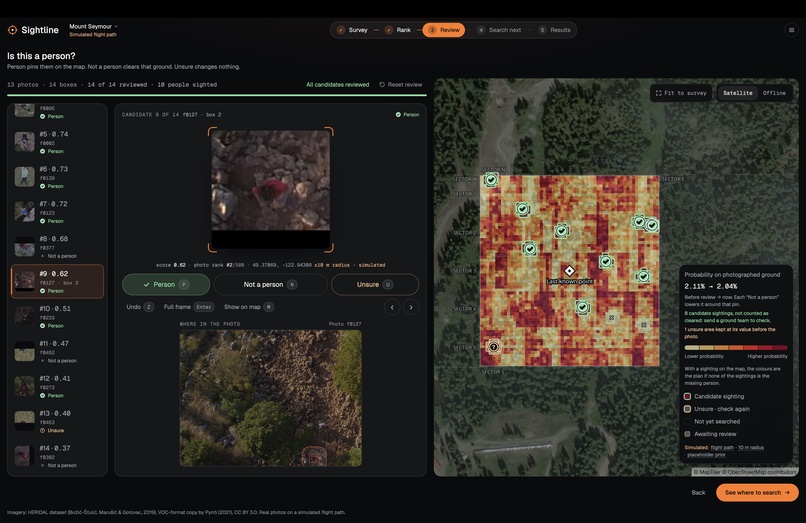Mark candidate as Unsure
This screenshot has width=806, height=523.
click(375, 284)
